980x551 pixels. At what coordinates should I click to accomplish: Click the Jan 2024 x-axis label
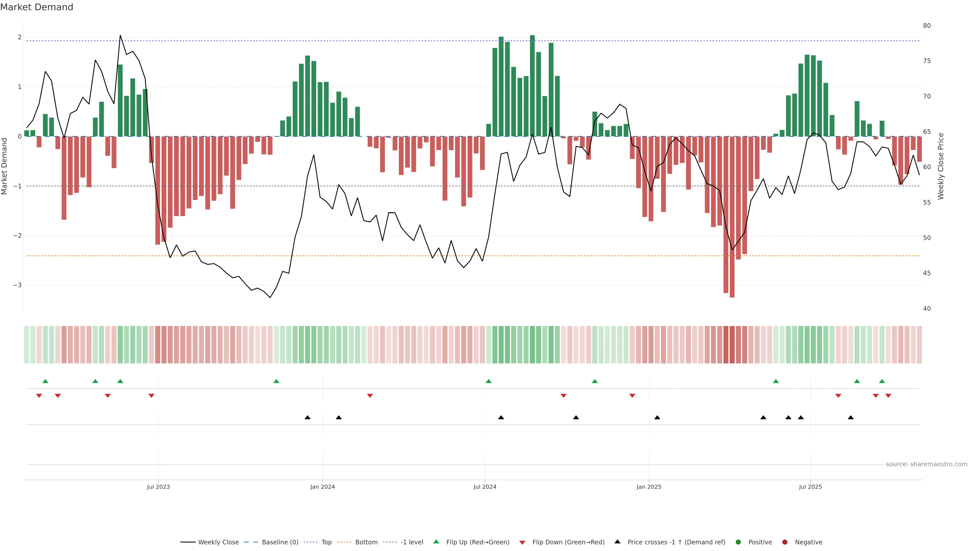(x=322, y=487)
